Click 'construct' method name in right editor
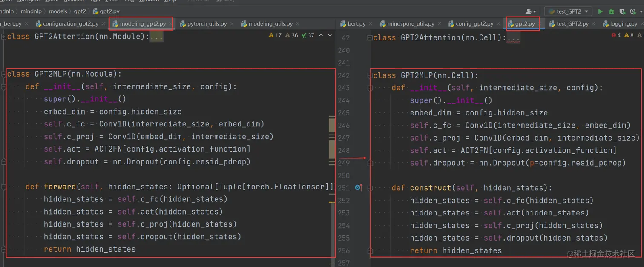This screenshot has height=267, width=644. tap(431, 188)
